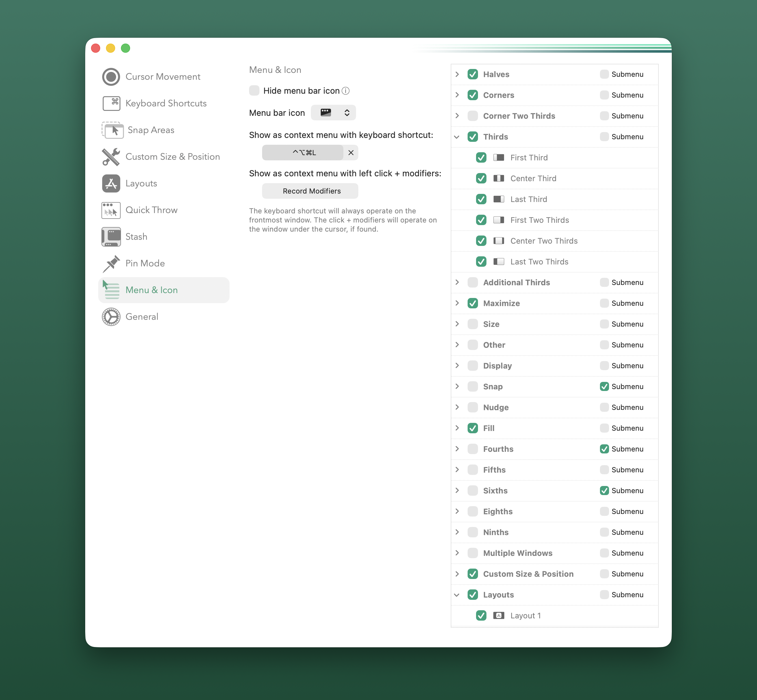Click the First Third layout icon

499,157
